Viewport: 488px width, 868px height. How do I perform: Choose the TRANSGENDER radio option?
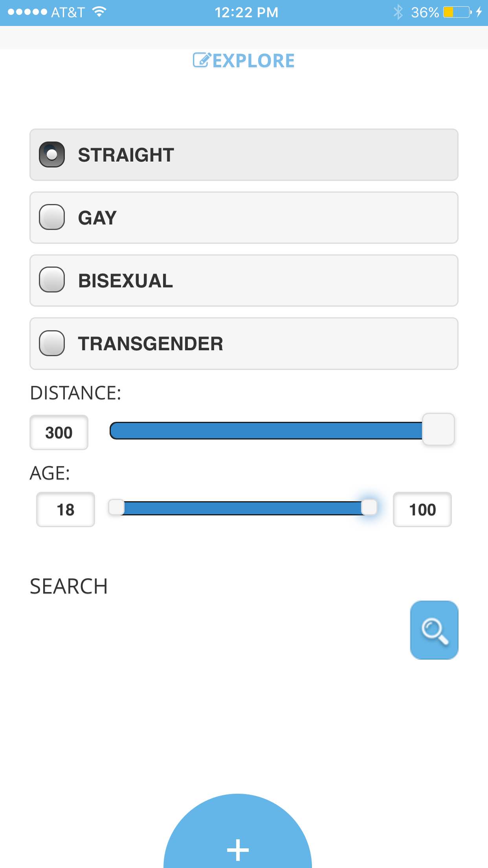244,344
